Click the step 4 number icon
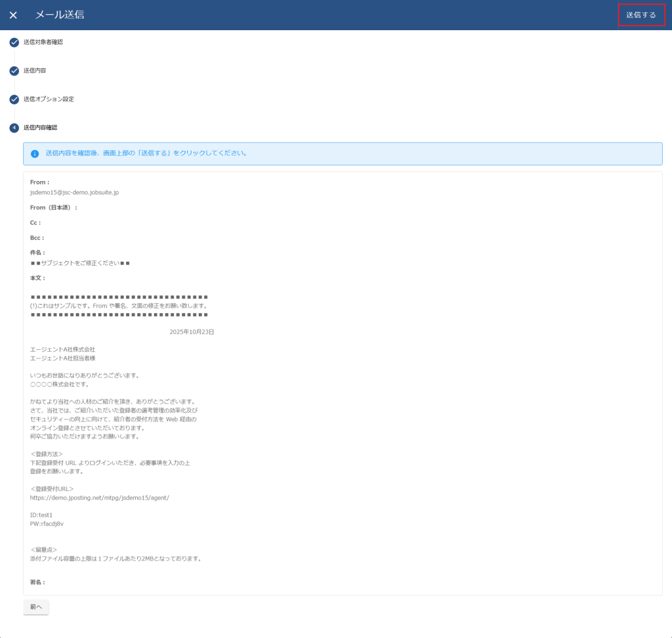The width and height of the screenshot is (672, 638). click(14, 127)
